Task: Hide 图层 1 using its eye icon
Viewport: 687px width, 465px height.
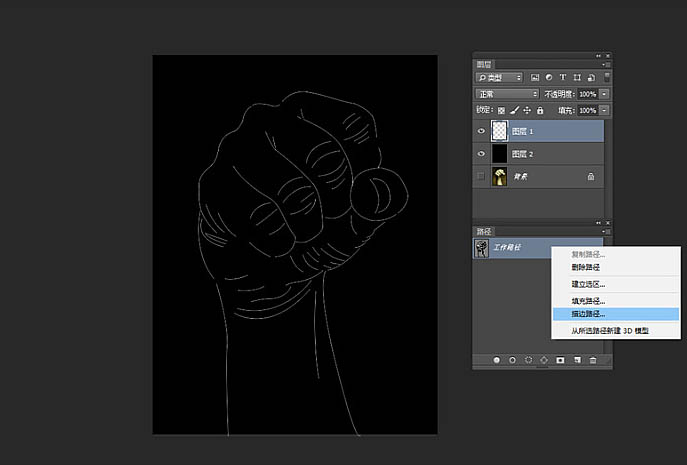Action: coord(482,131)
